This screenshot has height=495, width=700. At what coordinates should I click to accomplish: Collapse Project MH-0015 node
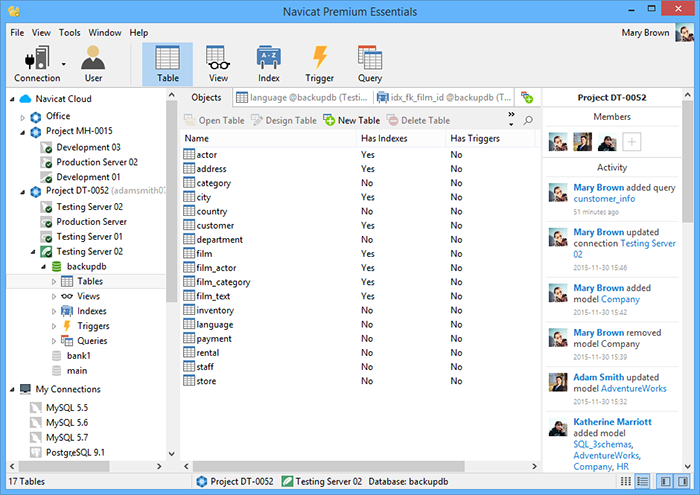coord(22,133)
